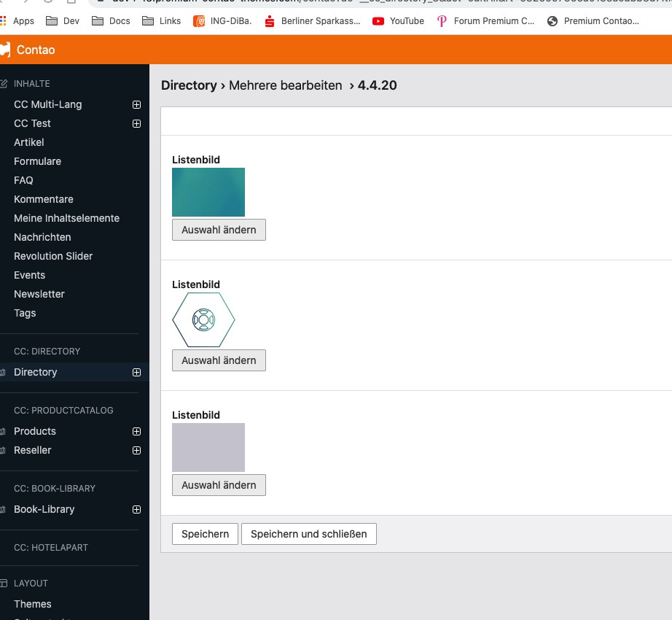Open the Links bookmarks folder
The height and width of the screenshot is (620, 672).
[x=162, y=21]
